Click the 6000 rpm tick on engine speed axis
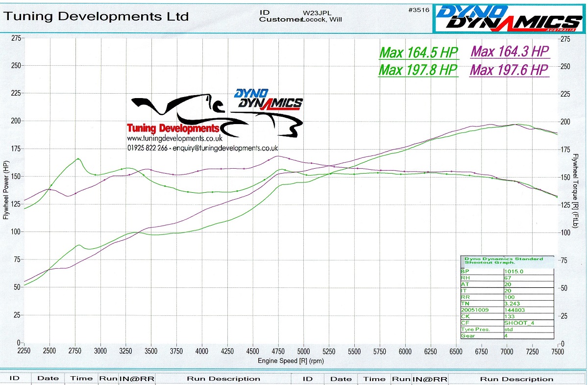 (x=405, y=351)
